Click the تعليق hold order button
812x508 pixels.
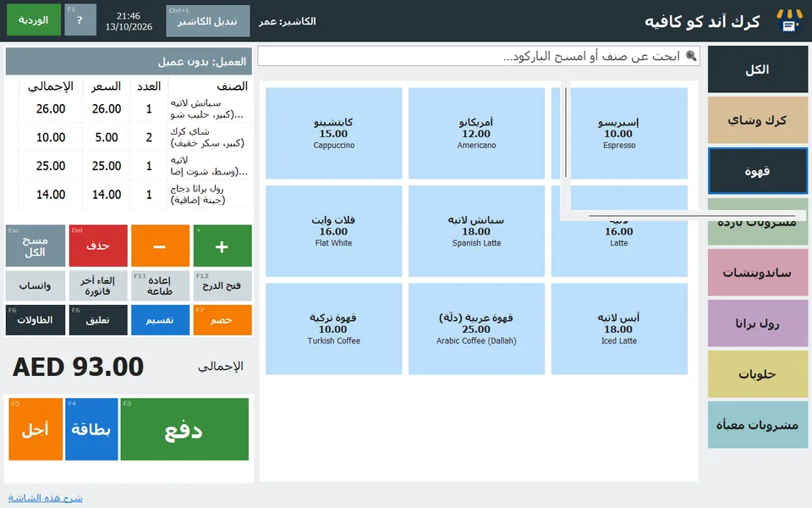pos(98,320)
